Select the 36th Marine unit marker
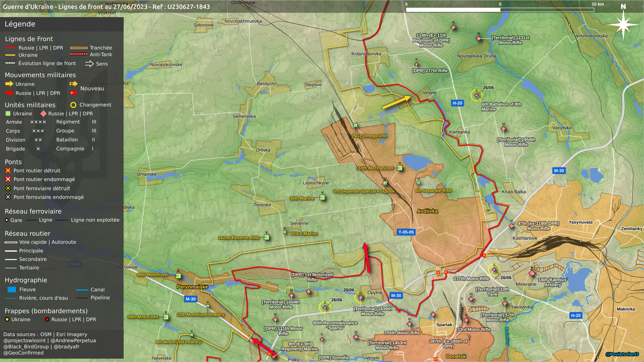The height and width of the screenshot is (362, 644). pos(322,197)
